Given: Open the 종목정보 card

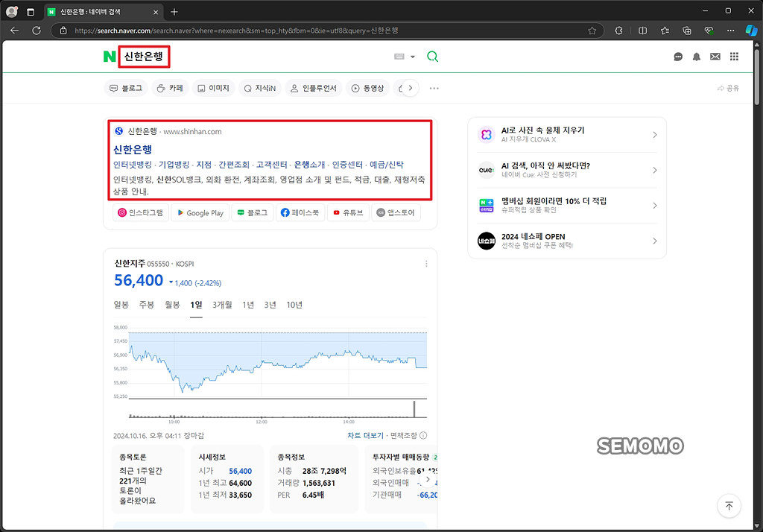Looking at the screenshot, I should tap(314, 478).
